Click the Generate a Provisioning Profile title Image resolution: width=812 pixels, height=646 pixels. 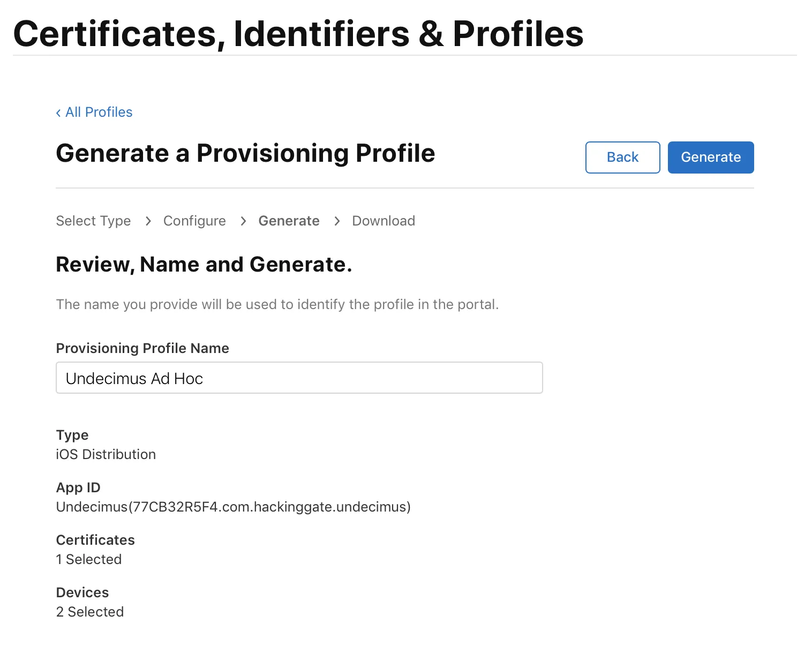245,153
